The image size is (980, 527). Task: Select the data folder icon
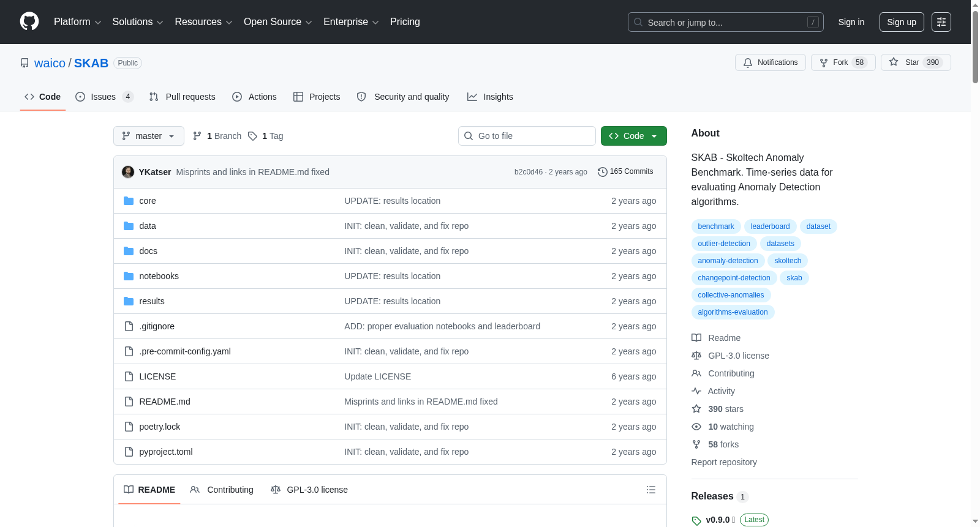pyautogui.click(x=129, y=226)
